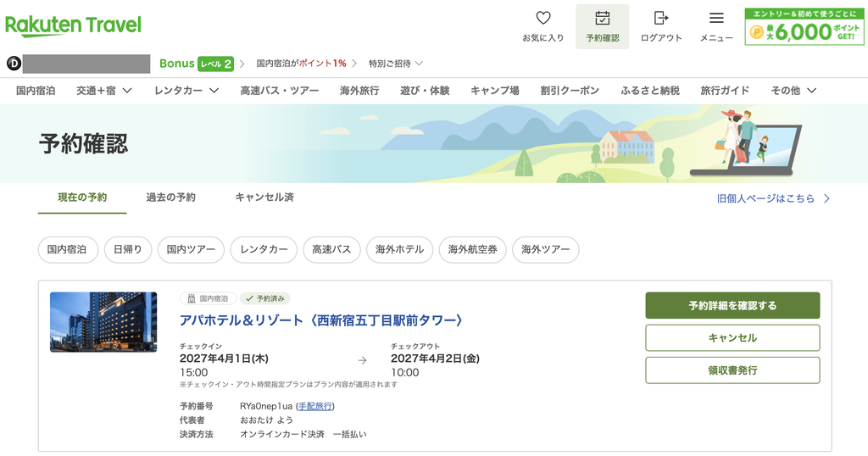This screenshot has height=456, width=868.
Task: Open 旧個人ページはこちら link
Action: tap(773, 198)
